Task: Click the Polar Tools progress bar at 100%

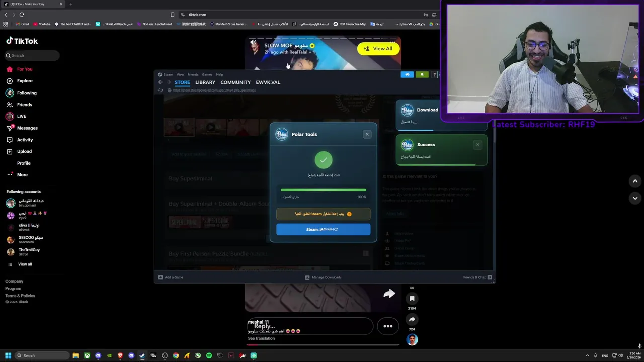Action: 323,190
